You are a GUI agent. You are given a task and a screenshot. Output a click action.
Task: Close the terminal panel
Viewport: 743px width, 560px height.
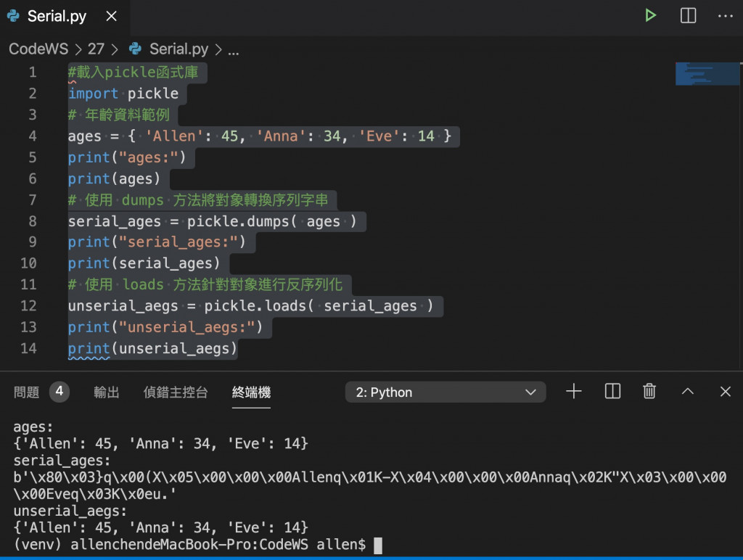tap(725, 392)
